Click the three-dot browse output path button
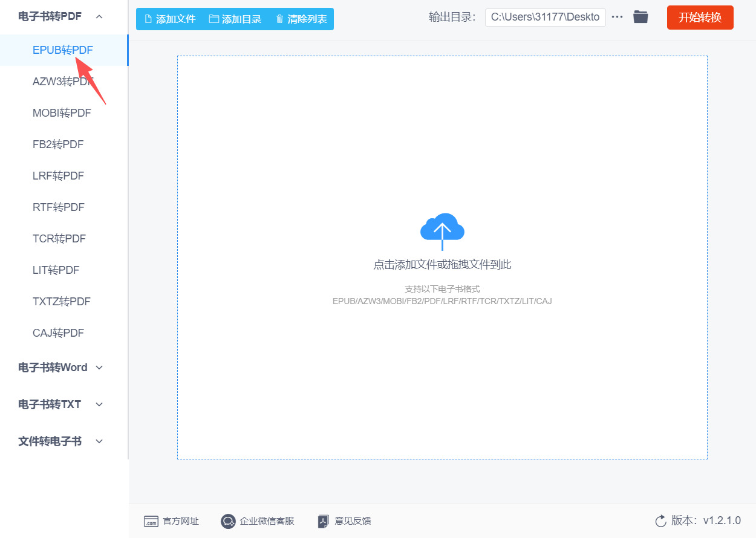Viewport: 756px width, 538px height. [x=617, y=18]
